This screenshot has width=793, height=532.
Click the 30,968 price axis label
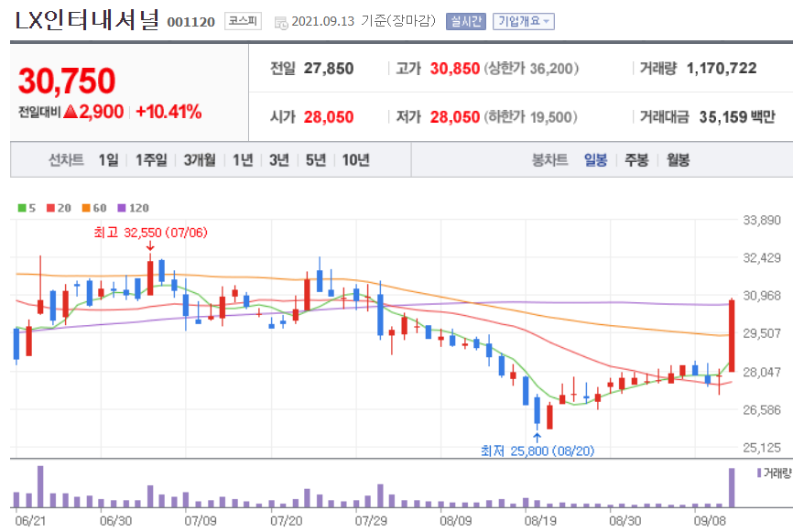click(762, 296)
